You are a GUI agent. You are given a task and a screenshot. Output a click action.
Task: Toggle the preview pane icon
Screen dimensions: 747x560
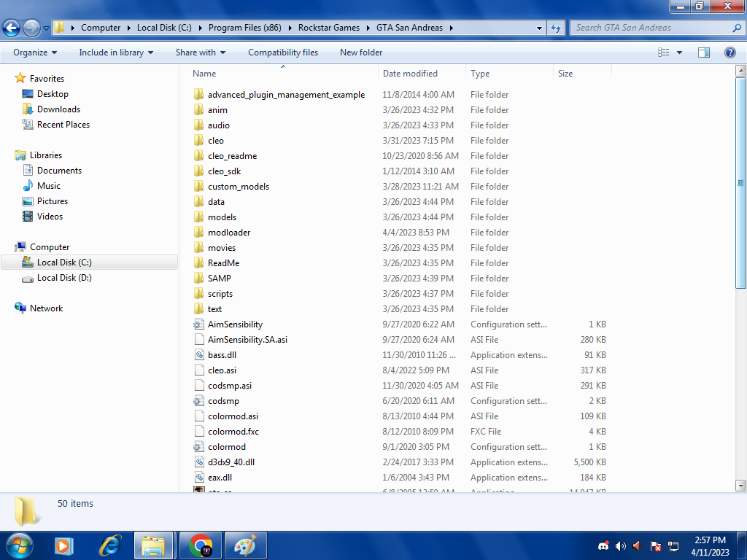click(704, 52)
